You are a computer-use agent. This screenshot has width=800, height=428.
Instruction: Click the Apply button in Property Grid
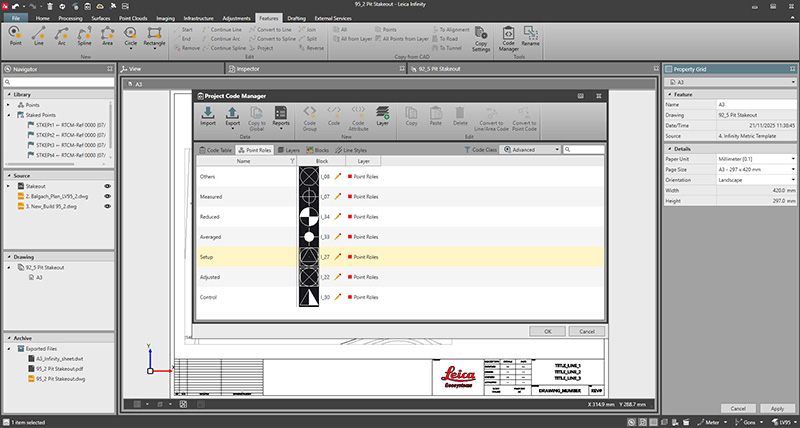coord(775,409)
